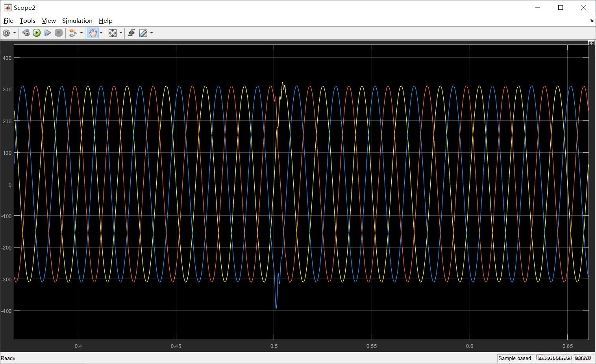Image resolution: width=596 pixels, height=364 pixels.
Task: Click the Stop simulation button
Action: (x=59, y=33)
